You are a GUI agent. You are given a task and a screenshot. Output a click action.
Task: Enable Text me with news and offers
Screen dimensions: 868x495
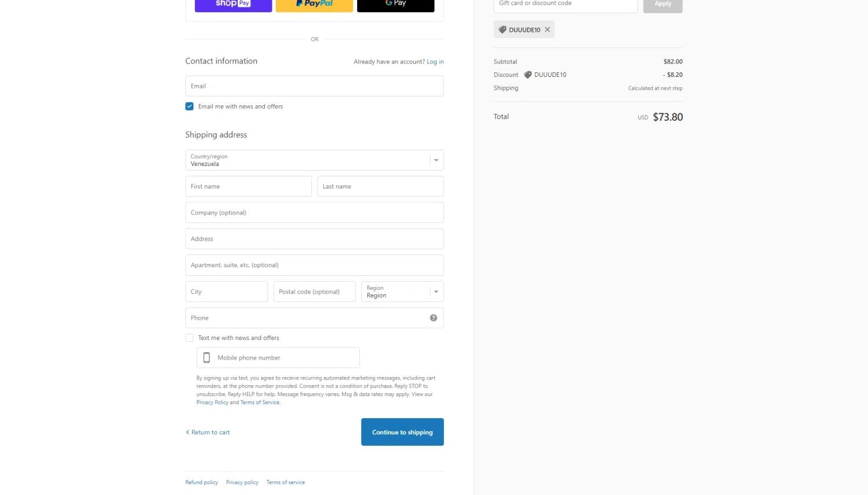[189, 338]
